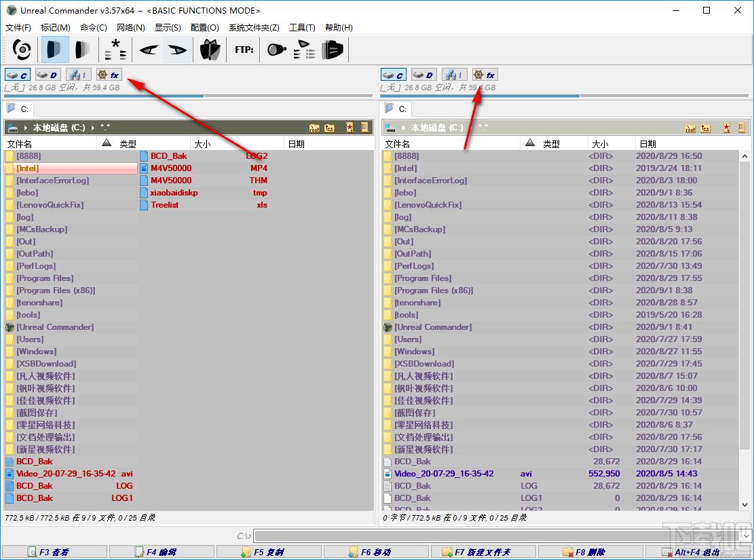Open the command line history dropdown
Image resolution: width=754 pixels, height=560 pixels.
coord(747,536)
